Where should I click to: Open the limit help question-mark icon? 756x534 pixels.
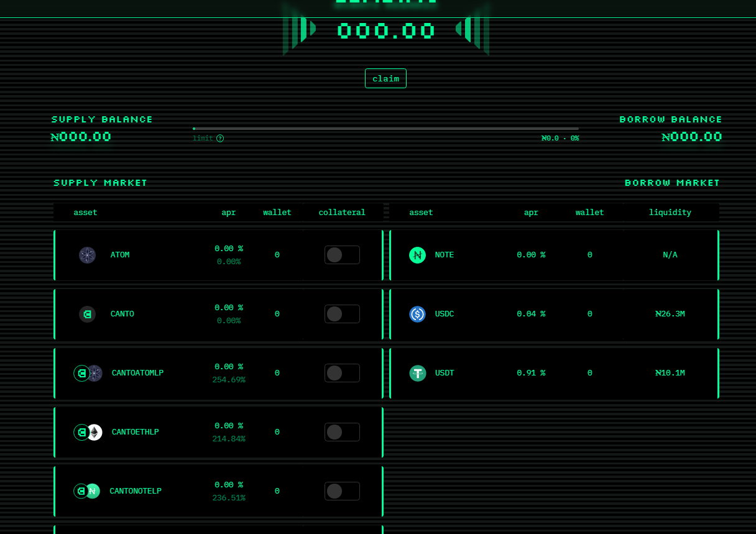220,138
